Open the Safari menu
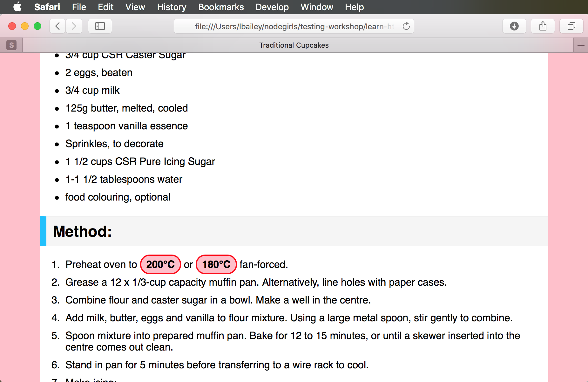 47,7
